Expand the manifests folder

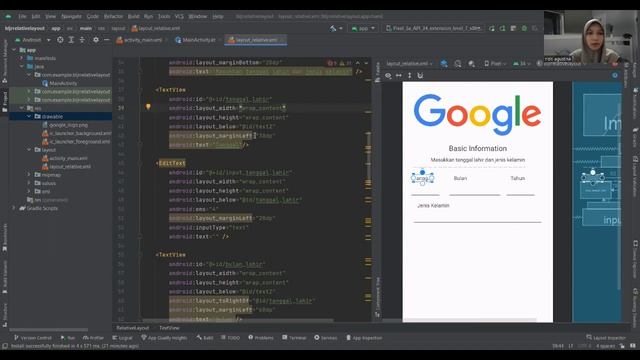pyautogui.click(x=22, y=58)
